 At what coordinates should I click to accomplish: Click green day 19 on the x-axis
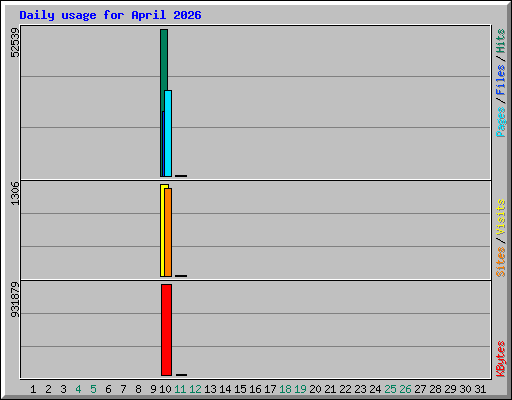(x=300, y=389)
